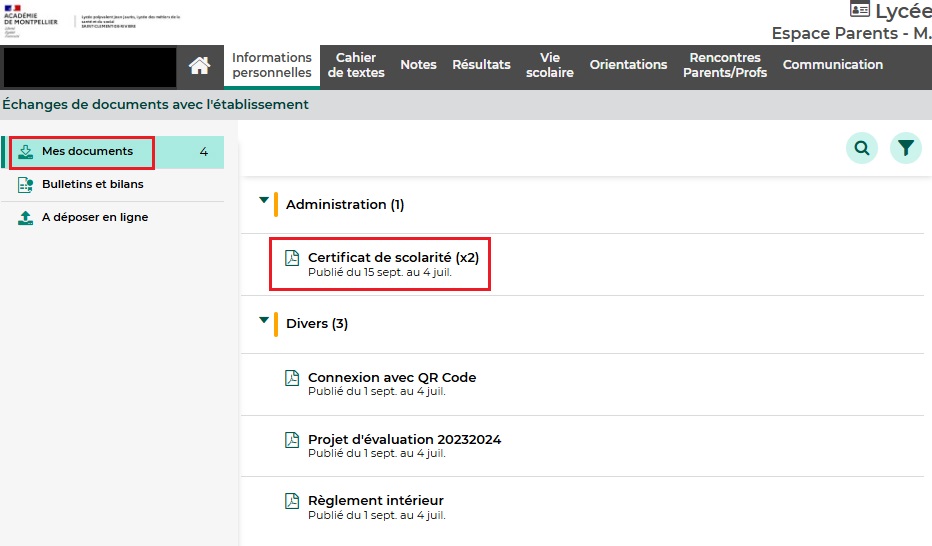Open Rencontres Parents/Profs tab
Viewport: 932px width, 546px height.
coord(725,65)
